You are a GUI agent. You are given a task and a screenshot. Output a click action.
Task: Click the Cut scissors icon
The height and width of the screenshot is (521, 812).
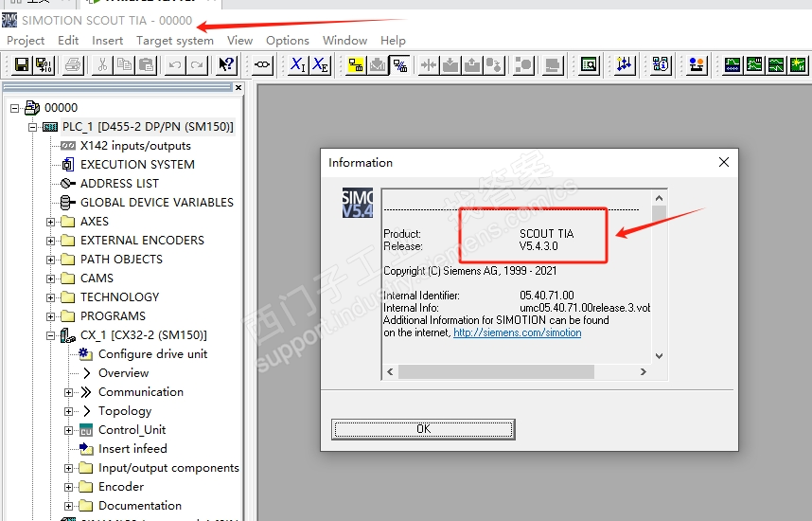point(102,64)
